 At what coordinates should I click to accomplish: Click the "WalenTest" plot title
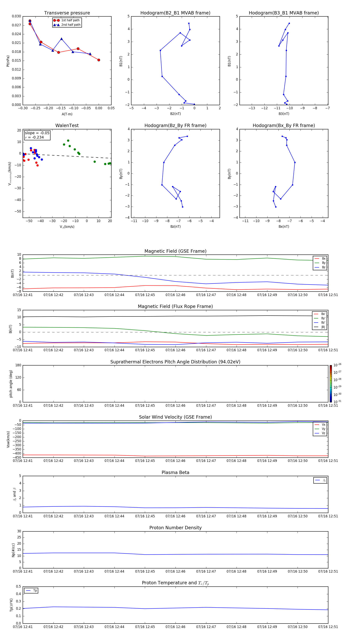pos(67,125)
